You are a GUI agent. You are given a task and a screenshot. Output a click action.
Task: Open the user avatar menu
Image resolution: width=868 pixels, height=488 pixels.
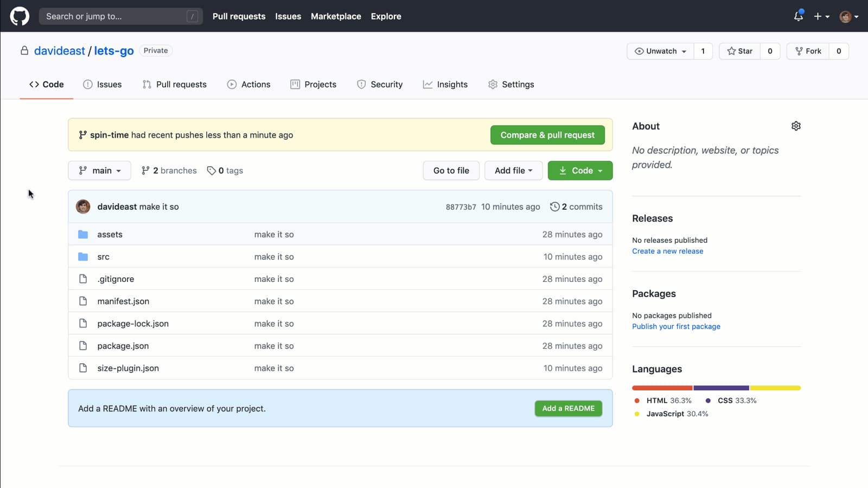(x=849, y=16)
